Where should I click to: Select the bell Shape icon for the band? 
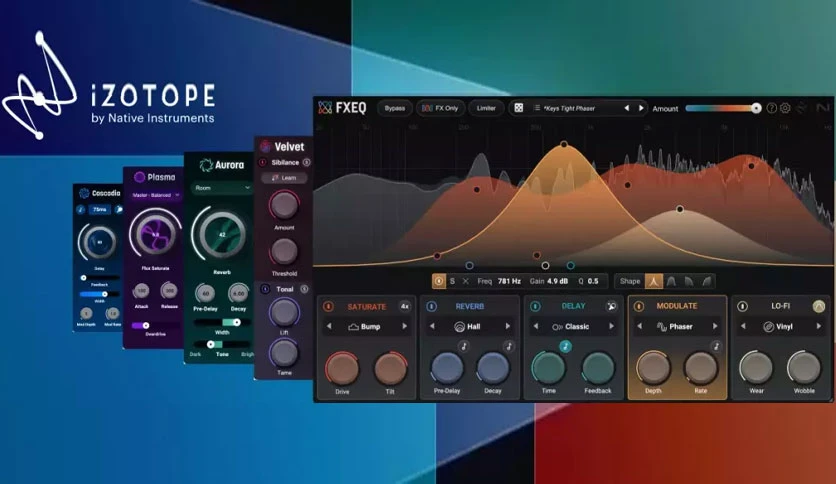pos(654,281)
